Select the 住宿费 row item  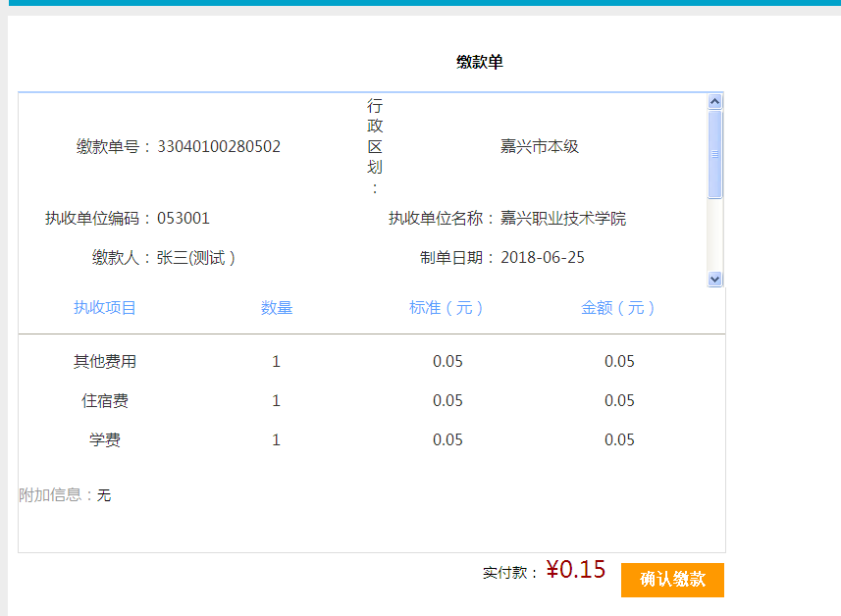point(105,401)
